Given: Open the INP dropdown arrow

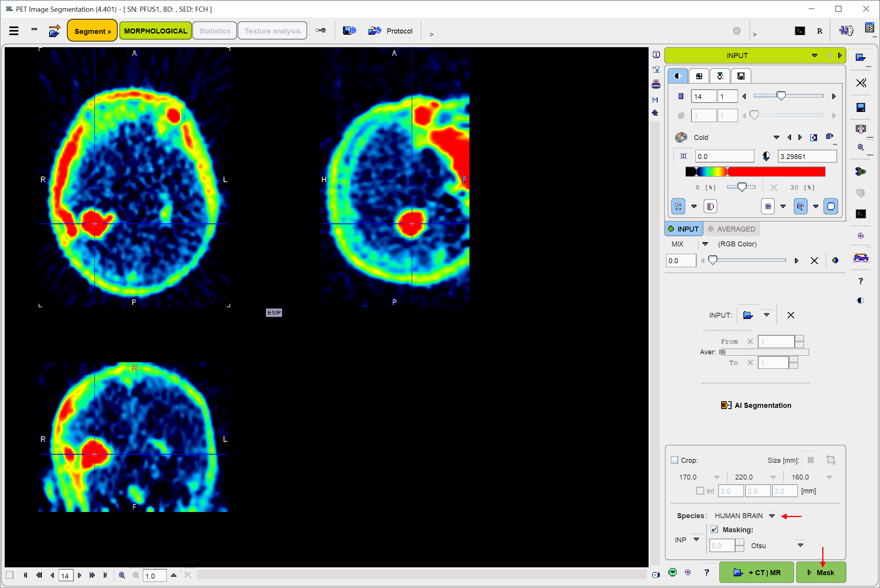Looking at the screenshot, I should pos(697,539).
